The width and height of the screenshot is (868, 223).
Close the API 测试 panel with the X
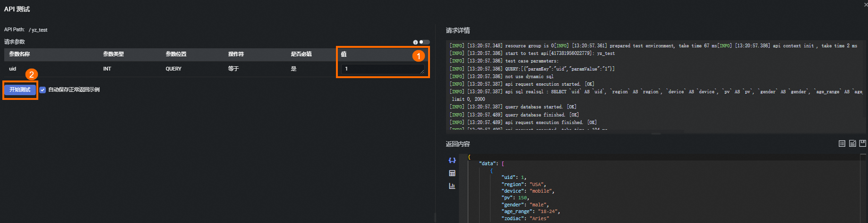point(865,4)
